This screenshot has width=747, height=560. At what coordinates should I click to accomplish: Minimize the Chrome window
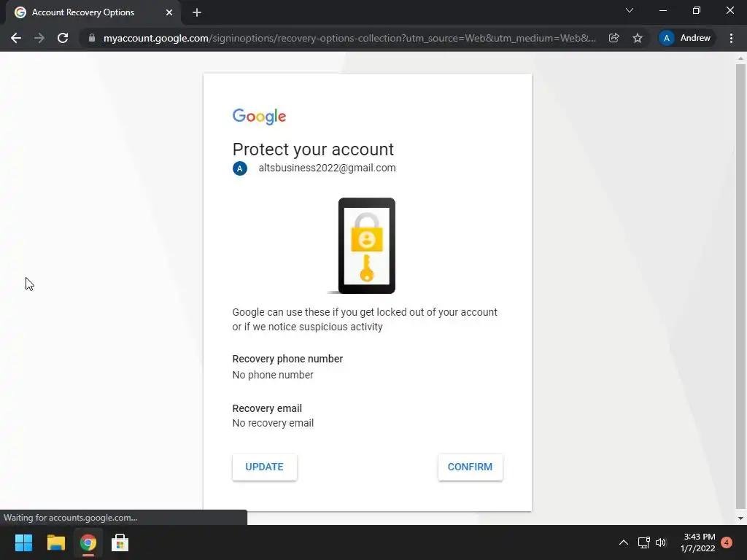(663, 10)
